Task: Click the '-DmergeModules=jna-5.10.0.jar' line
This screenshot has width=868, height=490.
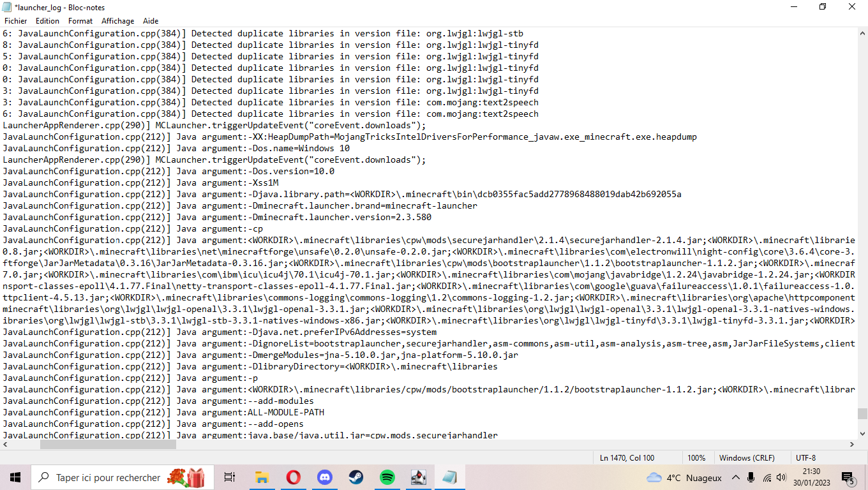Action: [x=260, y=355]
